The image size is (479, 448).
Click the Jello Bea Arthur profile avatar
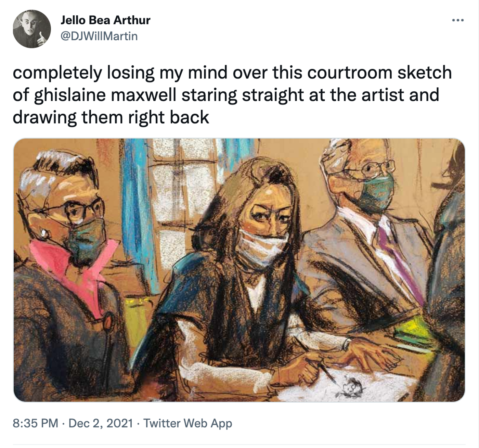tap(32, 29)
